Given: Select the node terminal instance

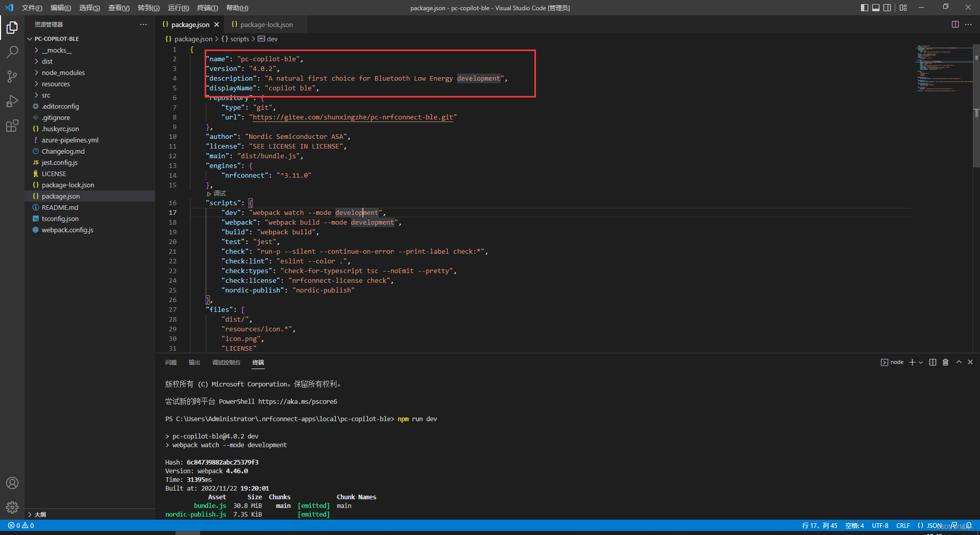Looking at the screenshot, I should [892, 362].
